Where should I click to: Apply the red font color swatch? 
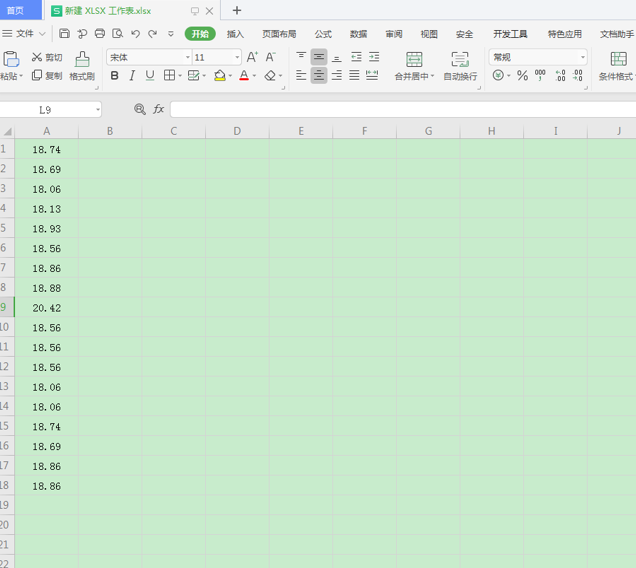(x=244, y=75)
